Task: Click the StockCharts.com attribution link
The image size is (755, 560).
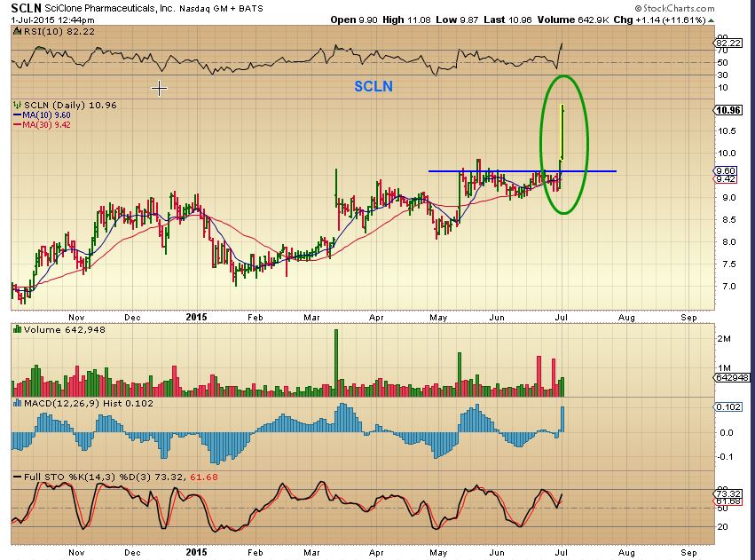Action: [x=674, y=8]
